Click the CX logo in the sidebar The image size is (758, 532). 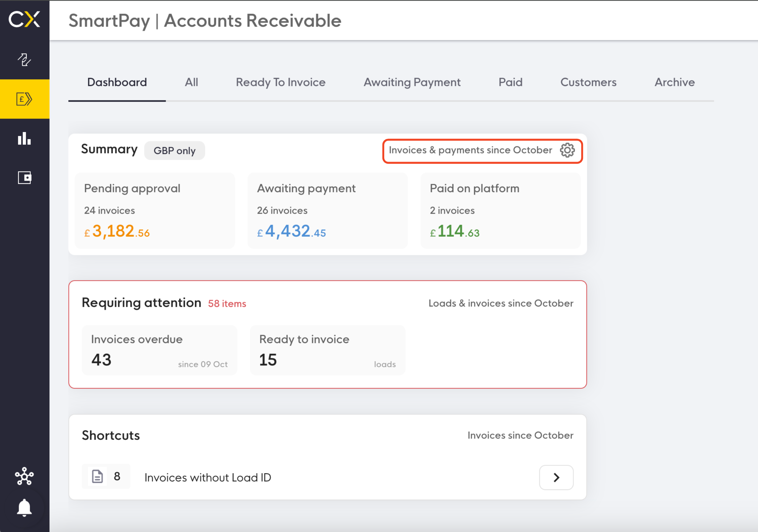point(24,19)
